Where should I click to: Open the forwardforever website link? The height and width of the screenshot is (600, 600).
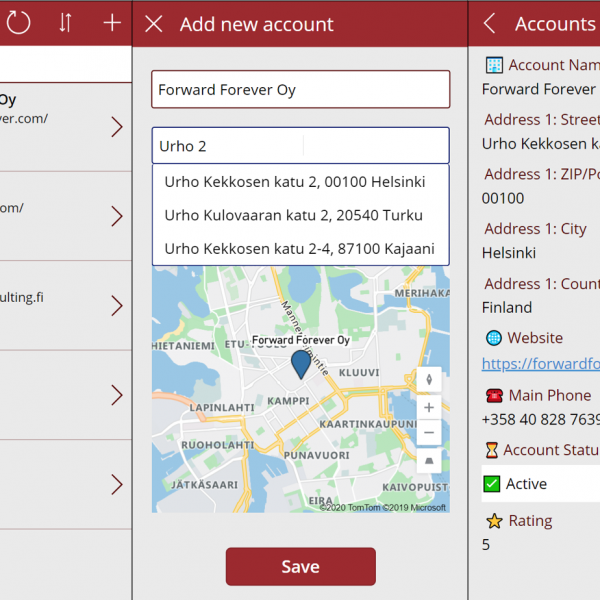coord(541,364)
